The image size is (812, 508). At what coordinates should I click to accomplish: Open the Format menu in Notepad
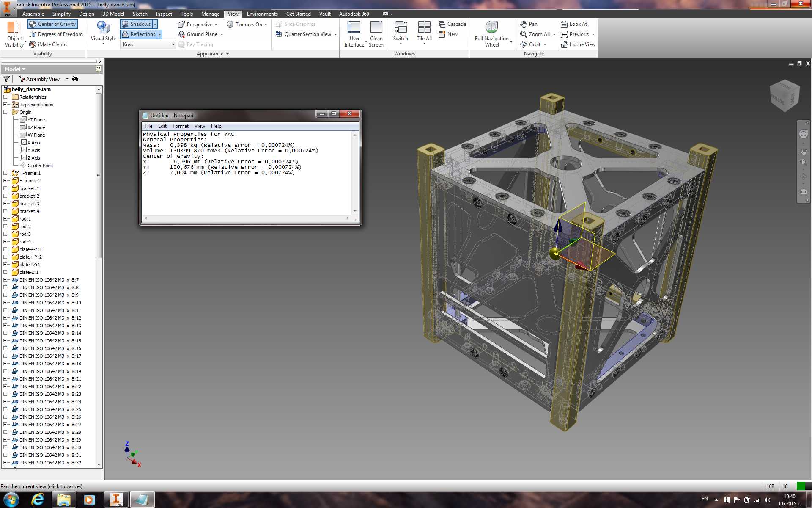[181, 126]
